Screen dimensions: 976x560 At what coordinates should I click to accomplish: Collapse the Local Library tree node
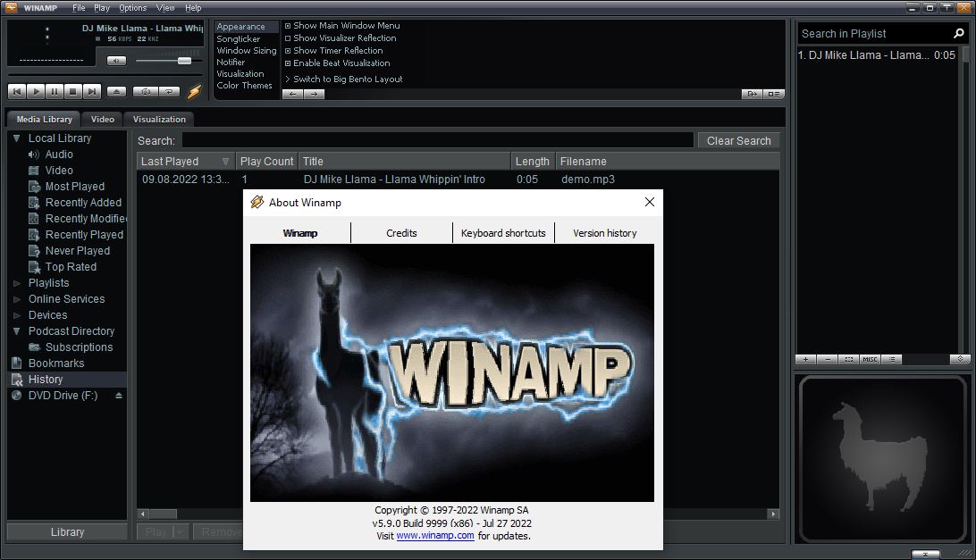tap(16, 138)
